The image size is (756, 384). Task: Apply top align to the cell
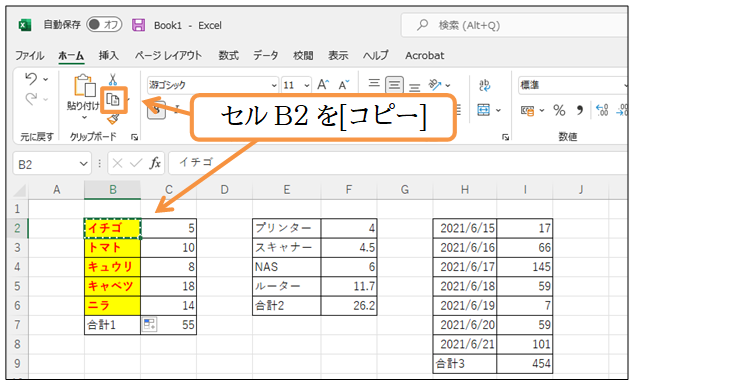(x=374, y=83)
